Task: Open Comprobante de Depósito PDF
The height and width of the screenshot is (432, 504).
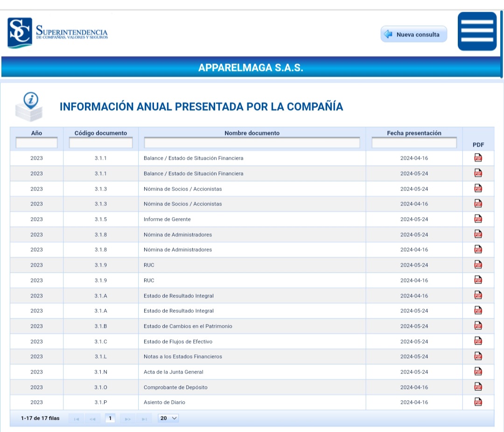Action: coord(478,387)
